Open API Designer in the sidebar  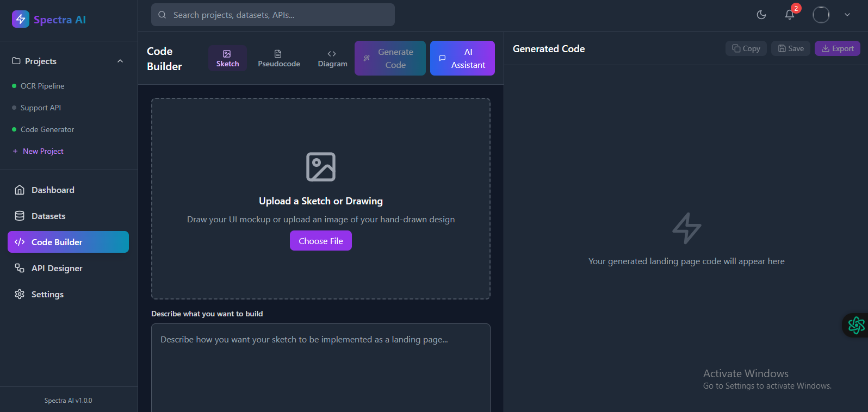tap(69, 268)
